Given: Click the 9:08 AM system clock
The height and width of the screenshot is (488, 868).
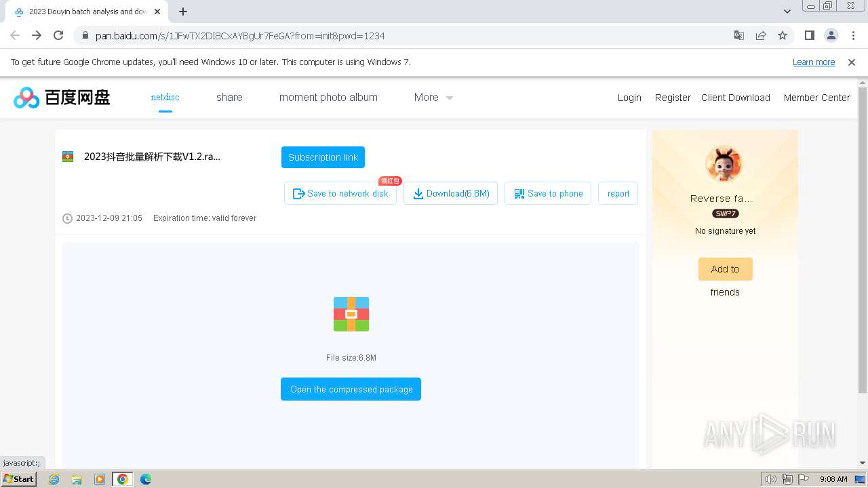Looking at the screenshot, I should pos(833,479).
